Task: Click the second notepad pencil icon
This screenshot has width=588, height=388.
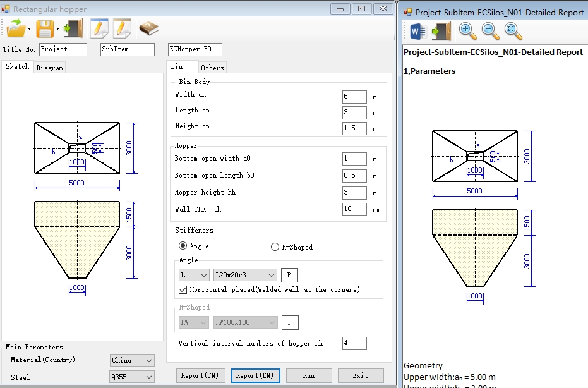Action: 121,28
